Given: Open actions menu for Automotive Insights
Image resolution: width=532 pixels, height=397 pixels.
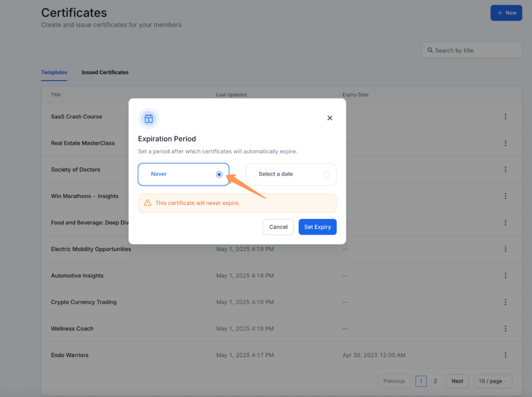Looking at the screenshot, I should (x=505, y=275).
